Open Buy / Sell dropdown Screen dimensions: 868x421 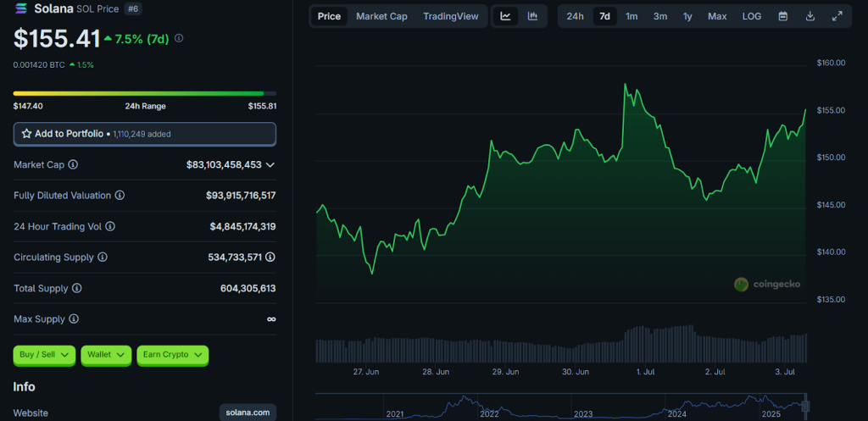(x=44, y=355)
